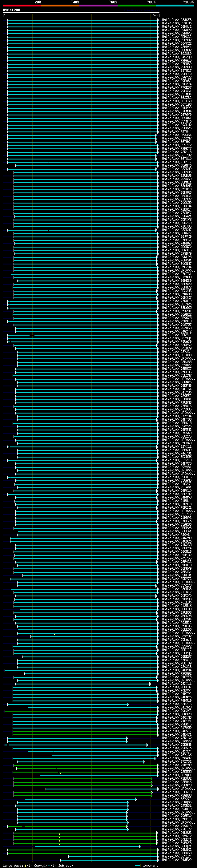
Task: Click the UniRef100_B4LI64 label
Action: tap(177, 389)
